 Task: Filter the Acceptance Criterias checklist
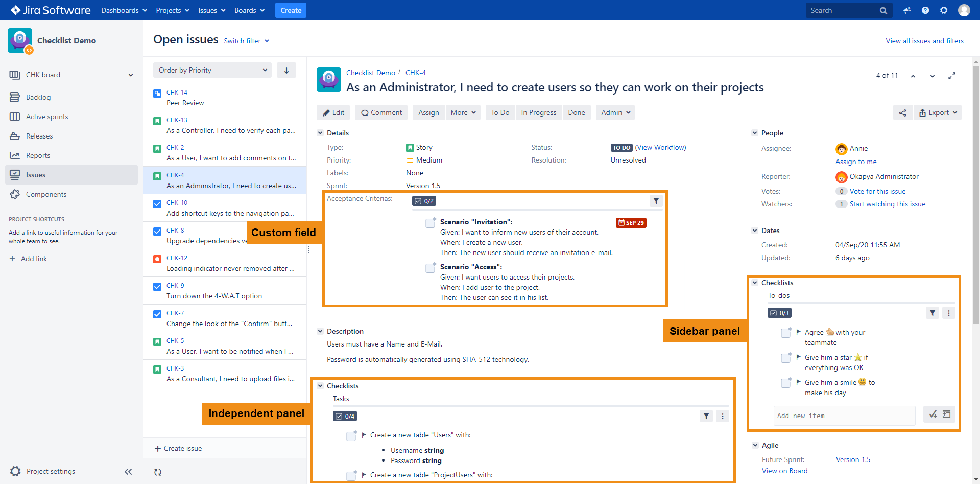[x=656, y=201]
